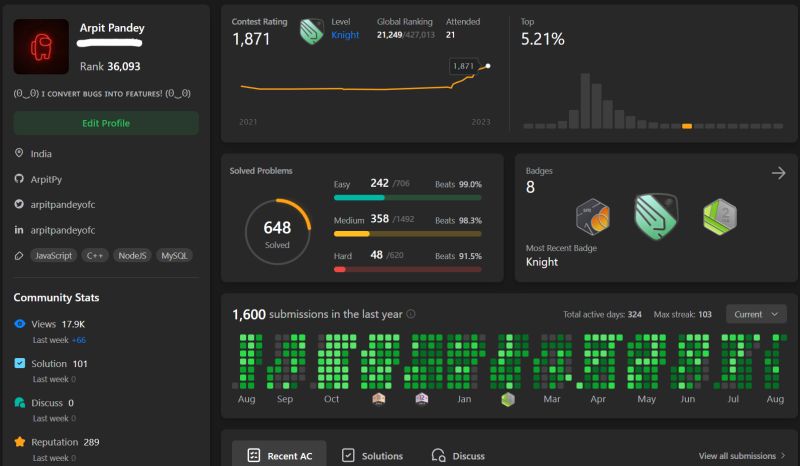Click the 648 Solved circular progress ring
The image size is (800, 466).
pyautogui.click(x=278, y=232)
